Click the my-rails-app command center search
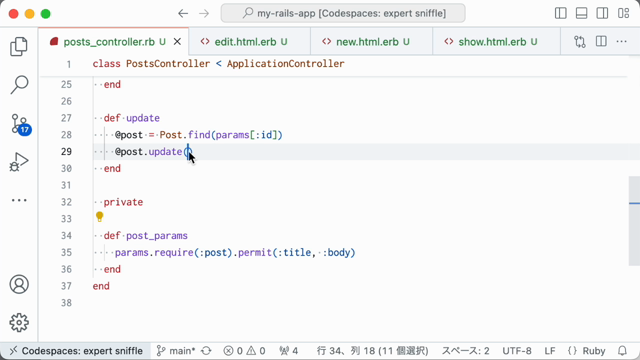 (x=343, y=13)
